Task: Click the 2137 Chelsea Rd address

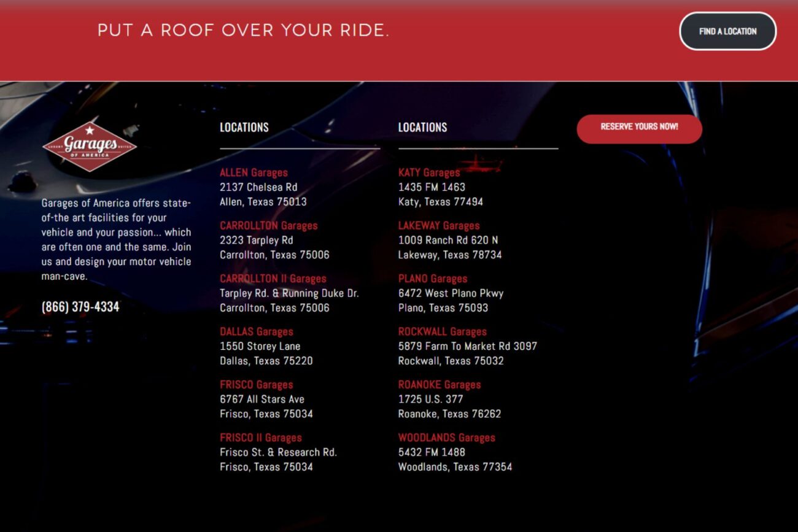Action: click(258, 187)
